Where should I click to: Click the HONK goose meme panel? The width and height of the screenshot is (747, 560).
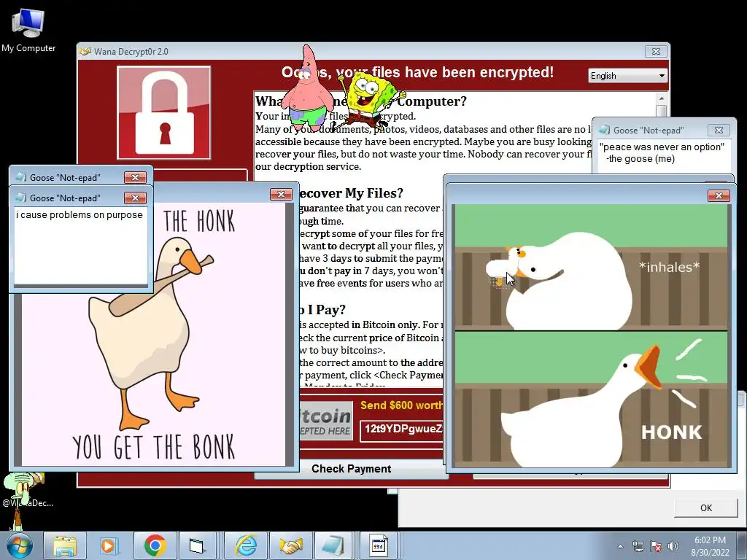591,399
